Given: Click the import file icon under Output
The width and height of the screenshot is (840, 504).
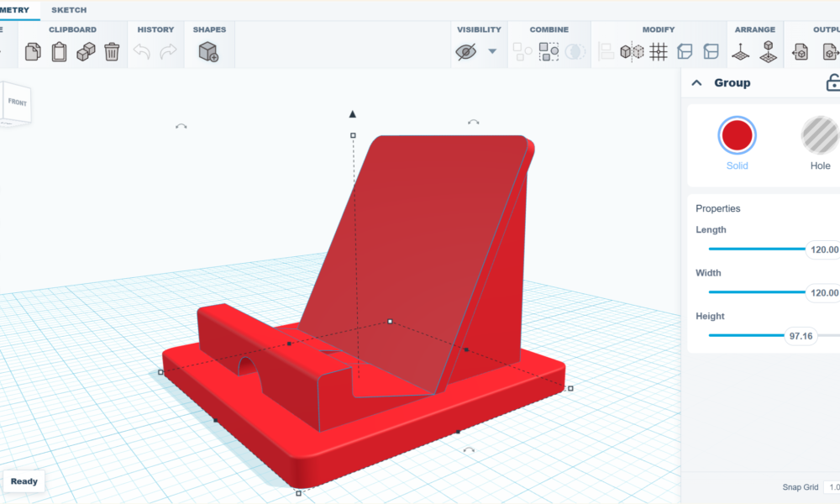Looking at the screenshot, I should [x=801, y=52].
